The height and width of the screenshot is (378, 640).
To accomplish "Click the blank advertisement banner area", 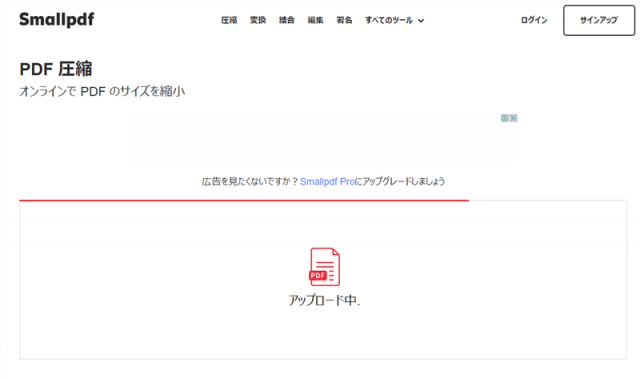I will tap(323, 138).
